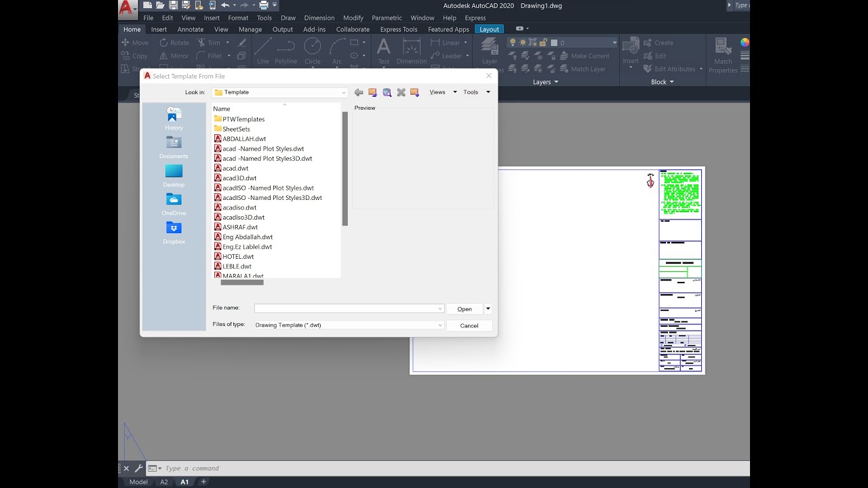Click the Open button in dialog
The width and height of the screenshot is (868, 488).
click(465, 309)
